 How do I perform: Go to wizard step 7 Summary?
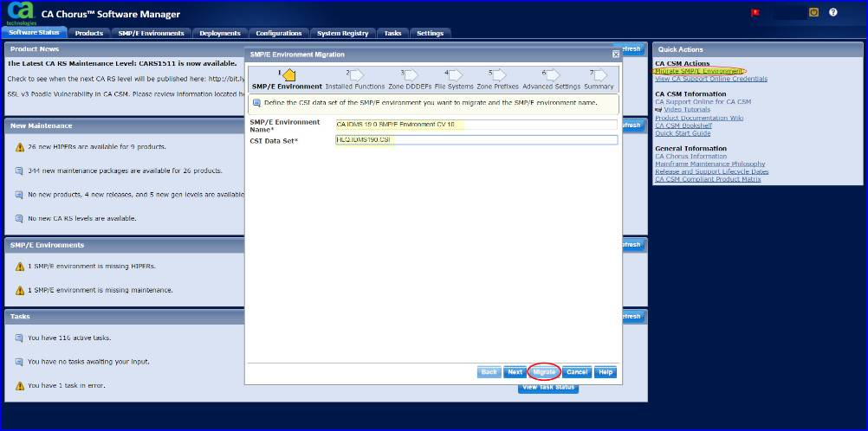[599, 75]
